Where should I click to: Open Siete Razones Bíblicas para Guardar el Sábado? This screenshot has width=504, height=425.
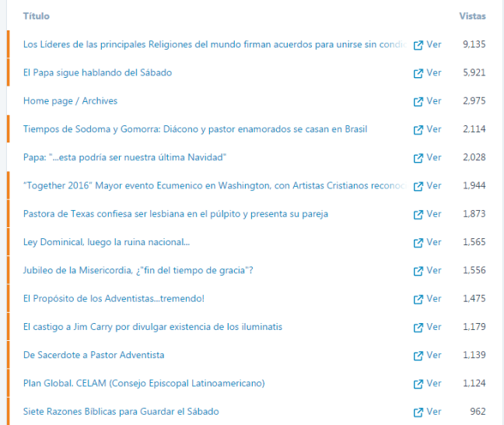pos(121,411)
